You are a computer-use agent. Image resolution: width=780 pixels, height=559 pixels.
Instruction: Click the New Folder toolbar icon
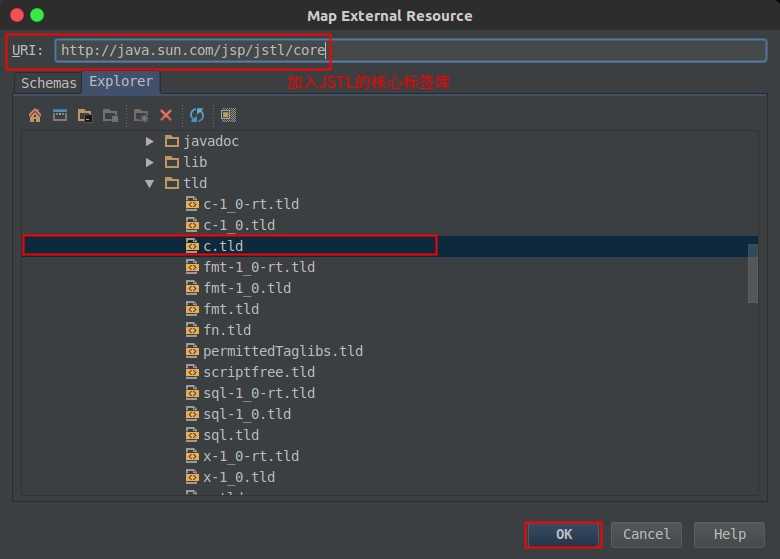pos(141,115)
